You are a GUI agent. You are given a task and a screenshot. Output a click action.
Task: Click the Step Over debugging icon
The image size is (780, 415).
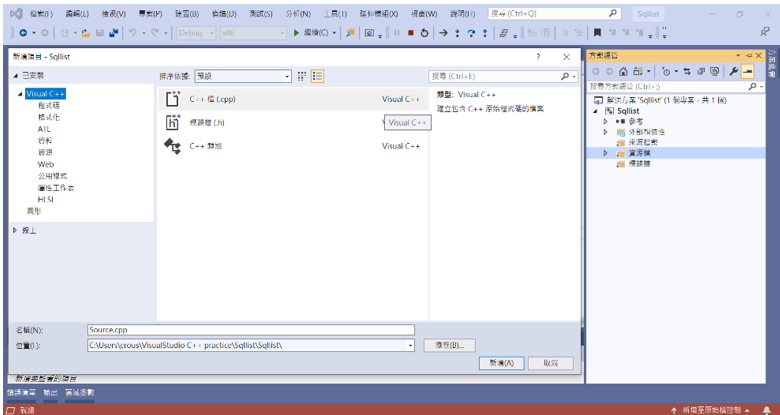click(471, 33)
